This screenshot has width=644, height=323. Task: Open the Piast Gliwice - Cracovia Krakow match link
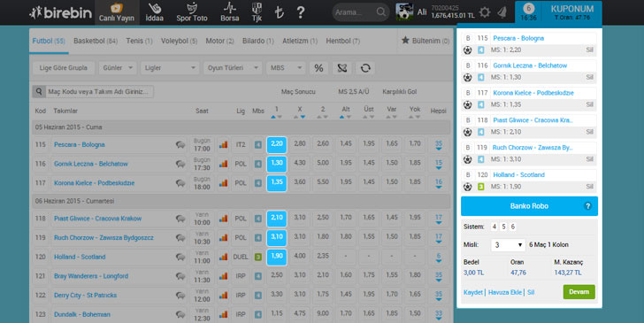click(x=97, y=219)
